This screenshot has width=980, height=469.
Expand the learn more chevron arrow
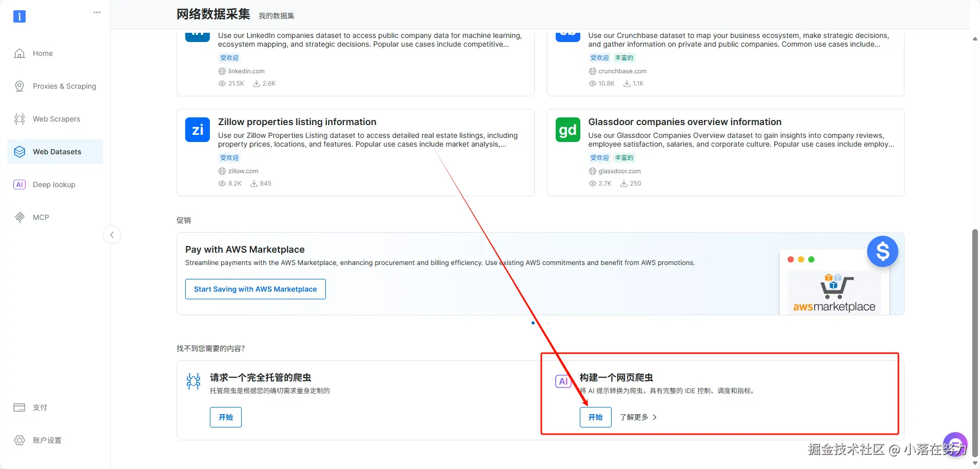655,417
